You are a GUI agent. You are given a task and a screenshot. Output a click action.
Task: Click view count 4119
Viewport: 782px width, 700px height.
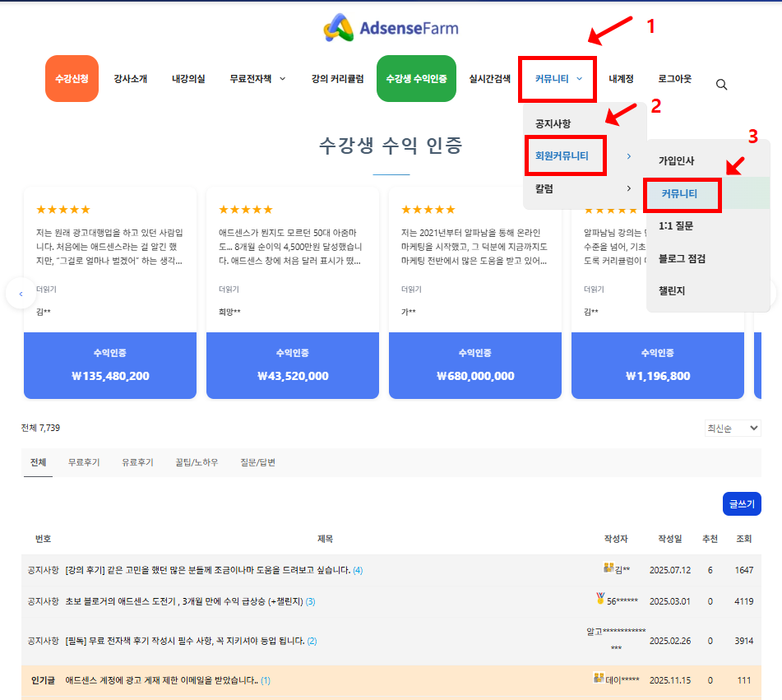click(743, 602)
